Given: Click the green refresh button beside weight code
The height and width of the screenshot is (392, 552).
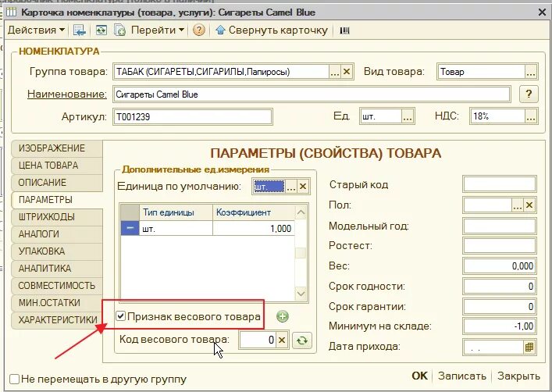Looking at the screenshot, I should pyautogui.click(x=302, y=340).
